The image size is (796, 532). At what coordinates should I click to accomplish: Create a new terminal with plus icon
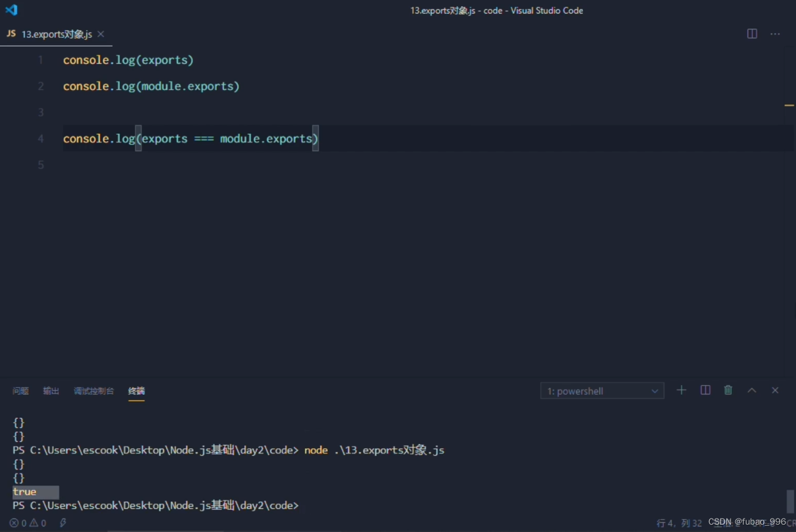point(681,390)
